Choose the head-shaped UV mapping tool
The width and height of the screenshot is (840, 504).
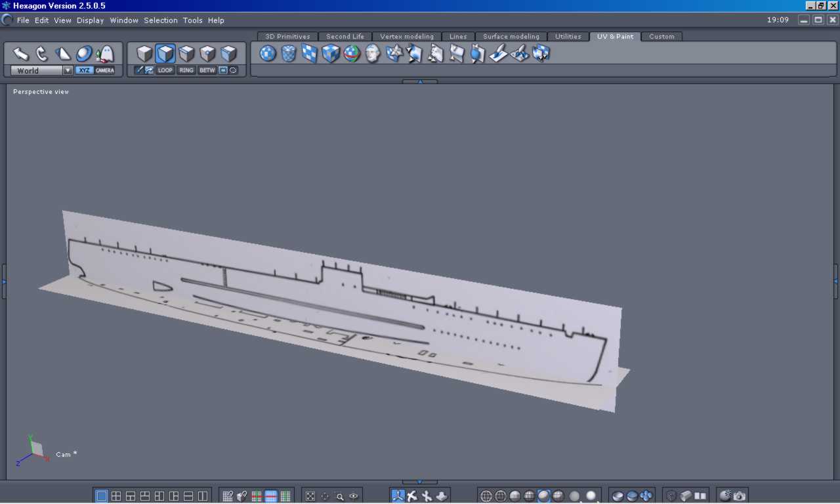[373, 54]
